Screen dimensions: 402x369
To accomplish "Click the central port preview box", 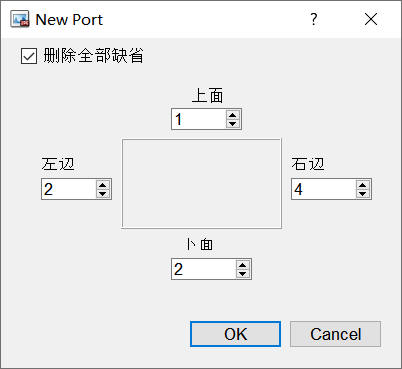I will (x=202, y=184).
